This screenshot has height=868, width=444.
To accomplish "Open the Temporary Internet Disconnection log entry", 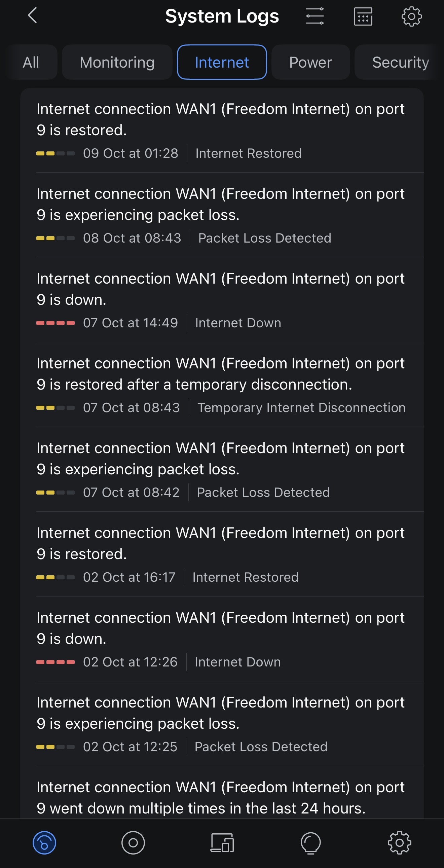I will [x=221, y=385].
